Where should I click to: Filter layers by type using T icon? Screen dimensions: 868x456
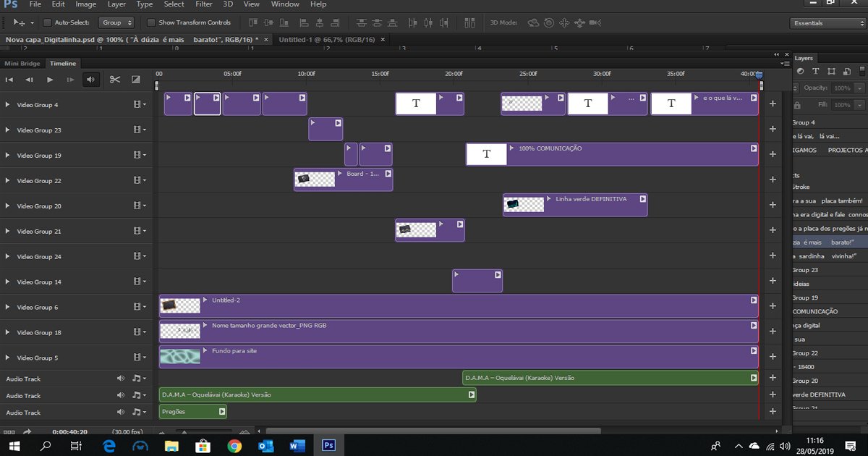815,71
